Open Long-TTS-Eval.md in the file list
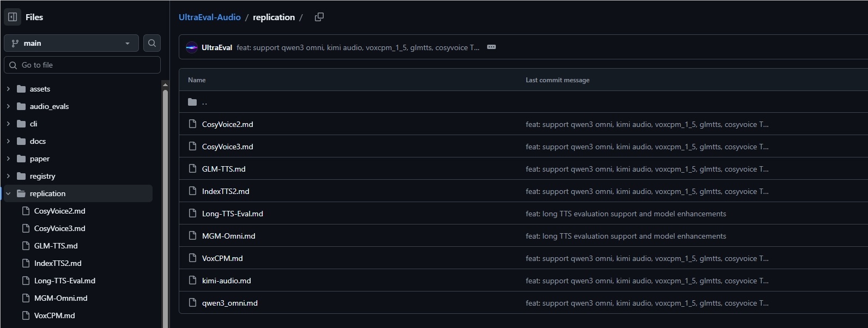Screen dimensions: 868x328 tap(233, 214)
